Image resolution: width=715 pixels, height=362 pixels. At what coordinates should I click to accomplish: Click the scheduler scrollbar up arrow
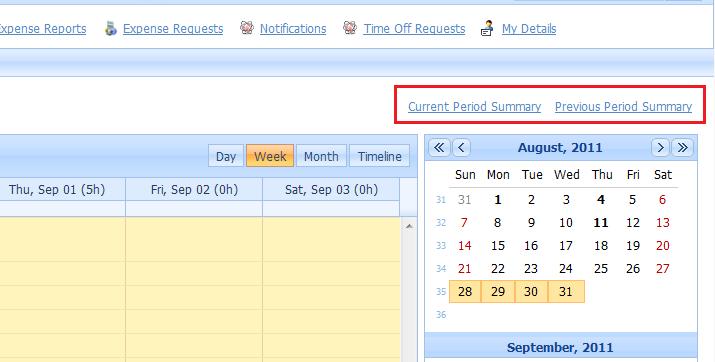point(409,226)
